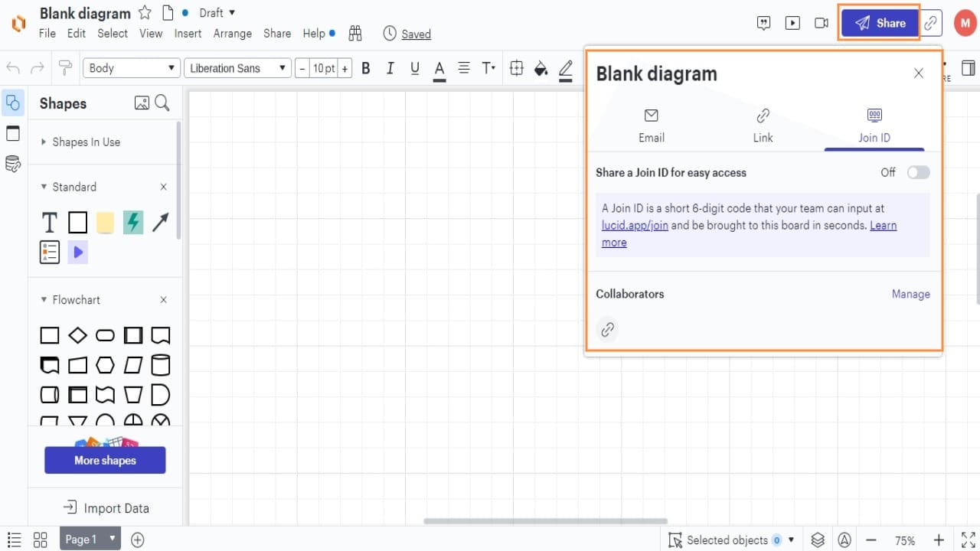Select the diamond decision flowchart shape
The image size is (980, 551).
point(77,335)
